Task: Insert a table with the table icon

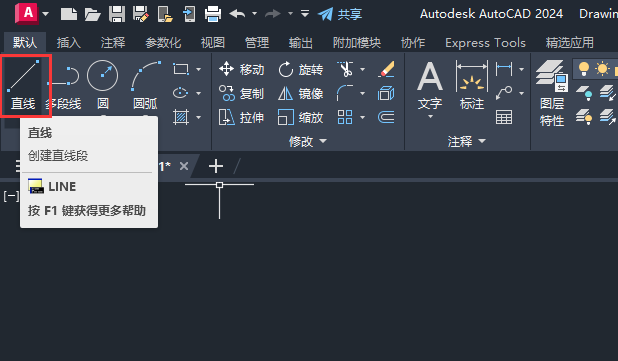Action: tap(504, 117)
